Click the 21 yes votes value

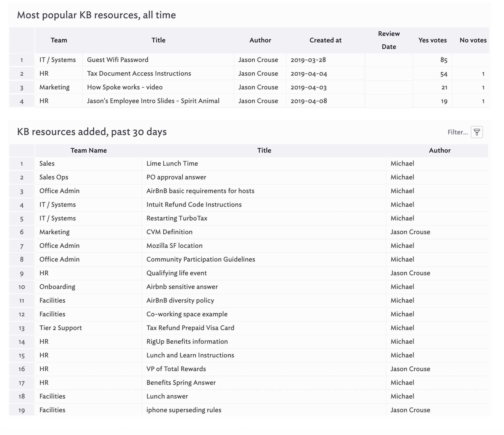[x=444, y=88]
